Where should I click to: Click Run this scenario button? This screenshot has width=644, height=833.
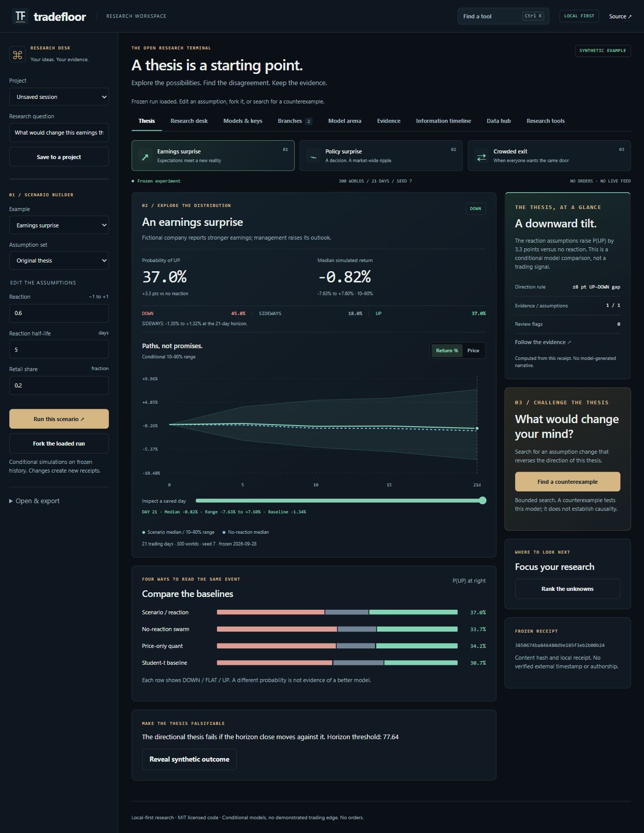coord(59,419)
